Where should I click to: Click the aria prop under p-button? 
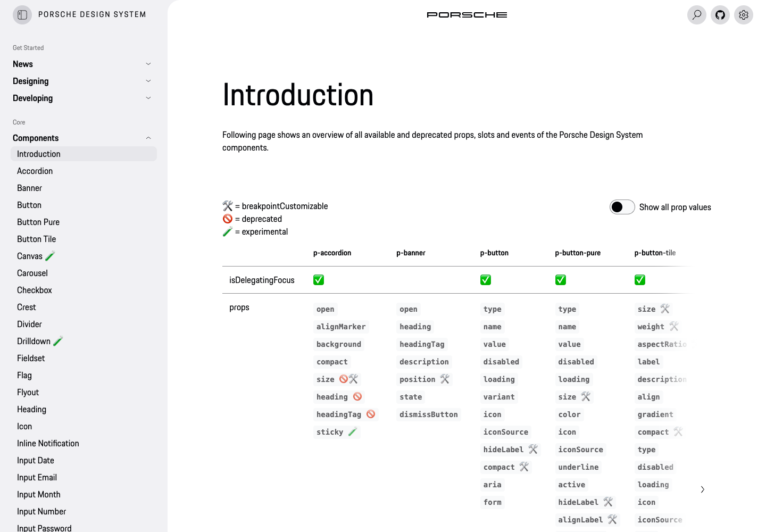493,485
